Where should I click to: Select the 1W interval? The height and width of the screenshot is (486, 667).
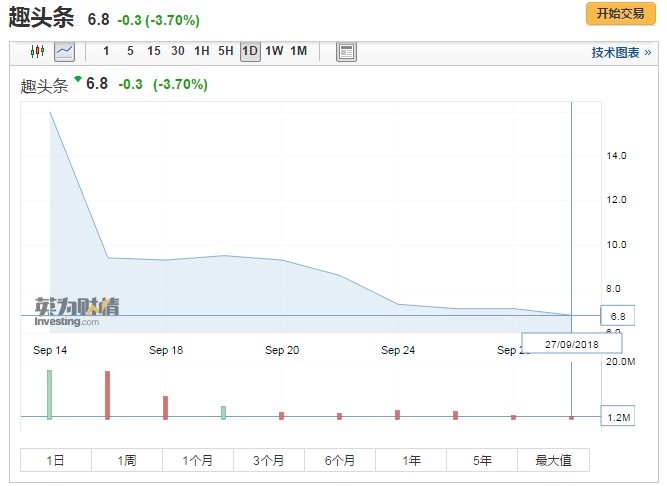(x=274, y=51)
